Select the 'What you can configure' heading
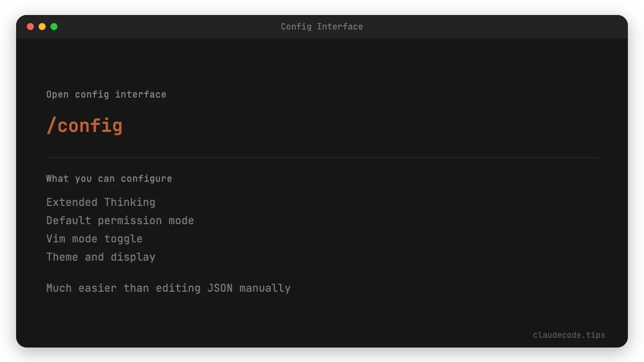 click(109, 179)
